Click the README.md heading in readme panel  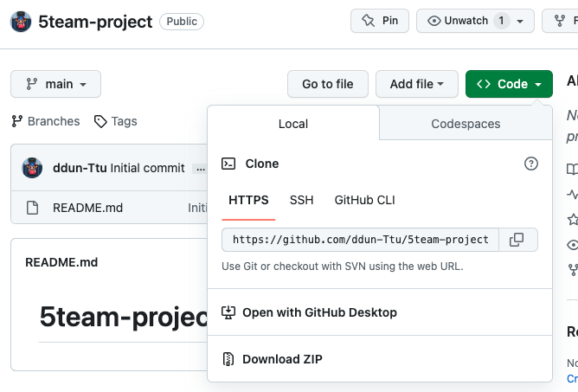coord(61,262)
